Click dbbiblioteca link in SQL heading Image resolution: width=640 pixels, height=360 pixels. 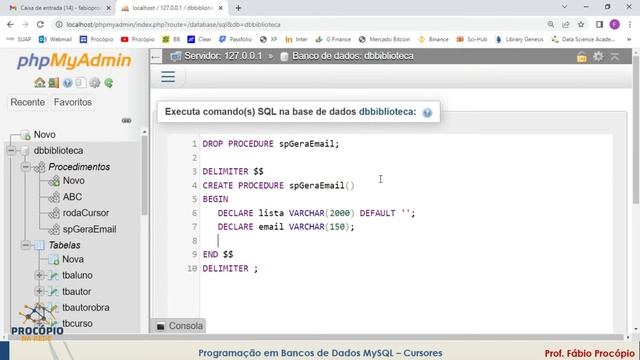click(x=387, y=112)
